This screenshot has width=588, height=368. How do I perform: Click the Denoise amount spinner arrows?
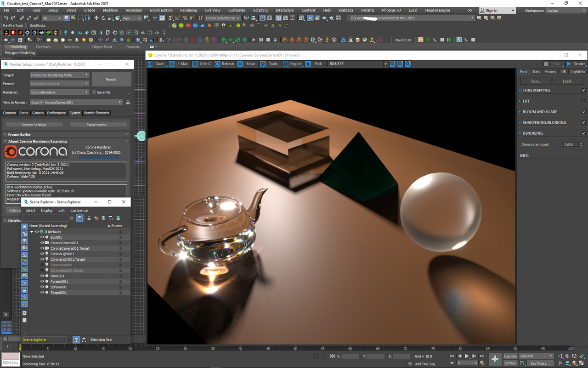point(581,144)
